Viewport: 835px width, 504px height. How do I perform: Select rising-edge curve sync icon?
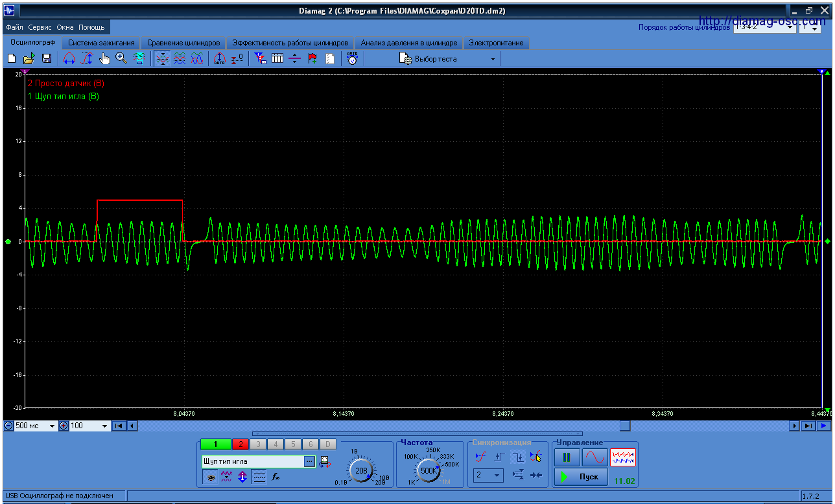pos(480,457)
